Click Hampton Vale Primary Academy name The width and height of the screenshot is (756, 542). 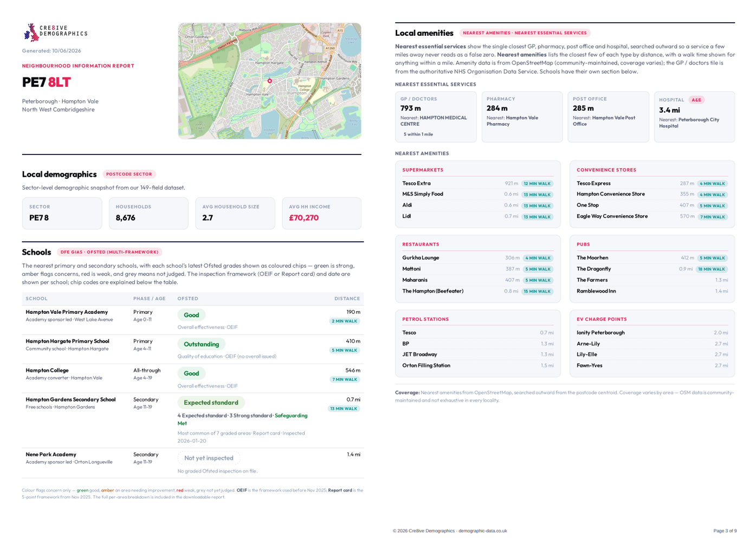67,312
